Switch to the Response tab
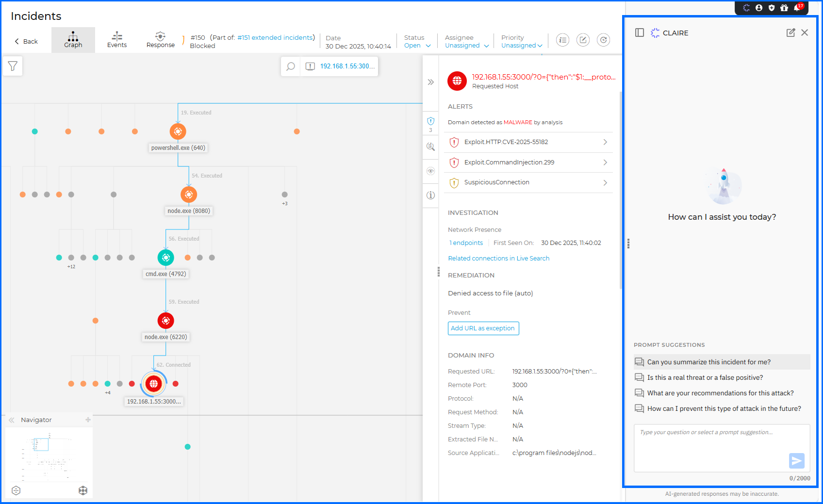The width and height of the screenshot is (823, 504). [161, 40]
